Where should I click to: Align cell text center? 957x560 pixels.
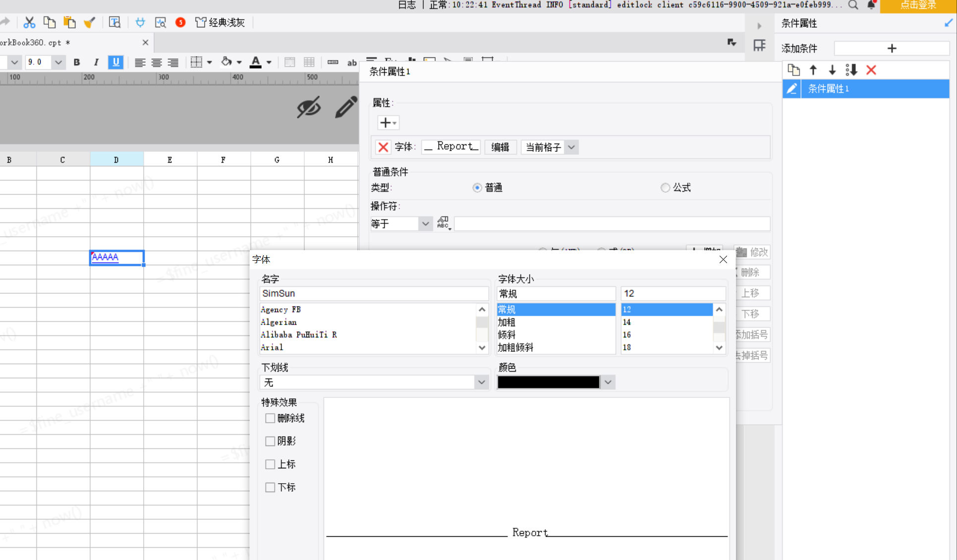click(157, 62)
